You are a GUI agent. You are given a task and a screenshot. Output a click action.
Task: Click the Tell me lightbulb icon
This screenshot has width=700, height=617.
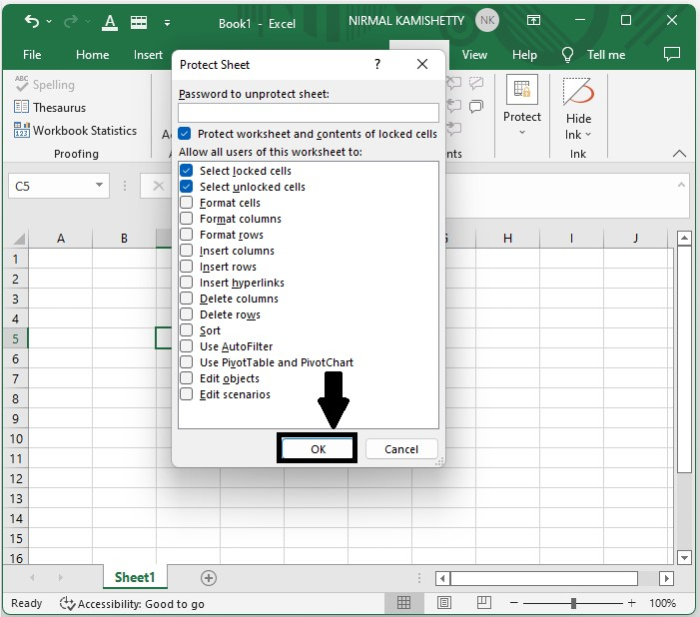(568, 55)
